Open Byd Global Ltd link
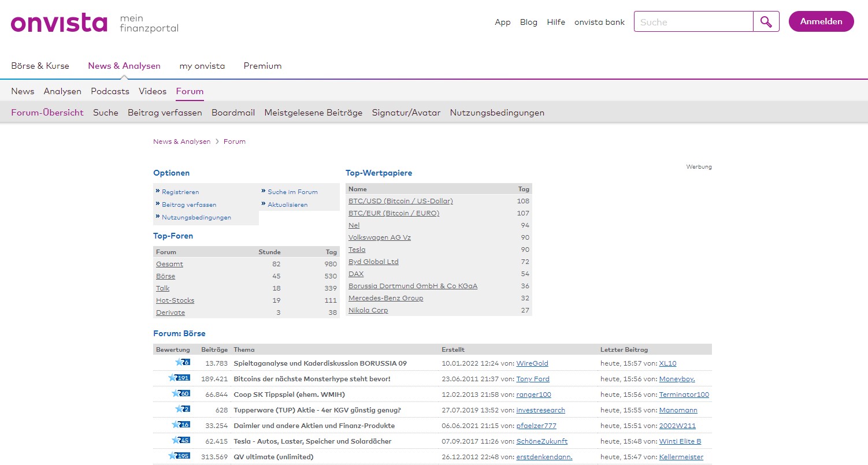 (373, 262)
